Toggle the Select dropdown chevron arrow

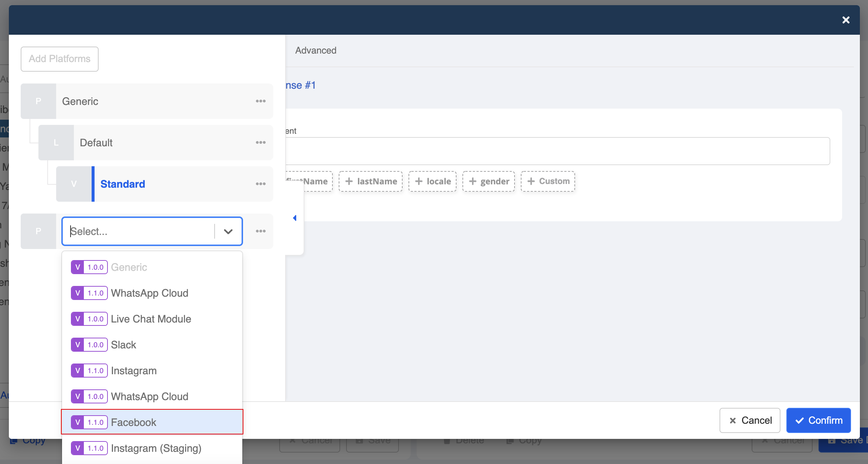(x=228, y=231)
